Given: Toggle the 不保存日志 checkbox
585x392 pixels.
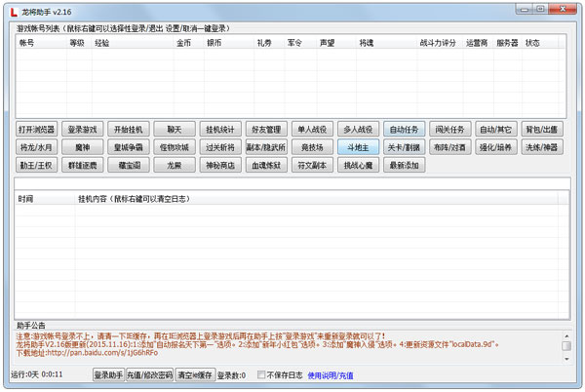Looking at the screenshot, I should (260, 374).
